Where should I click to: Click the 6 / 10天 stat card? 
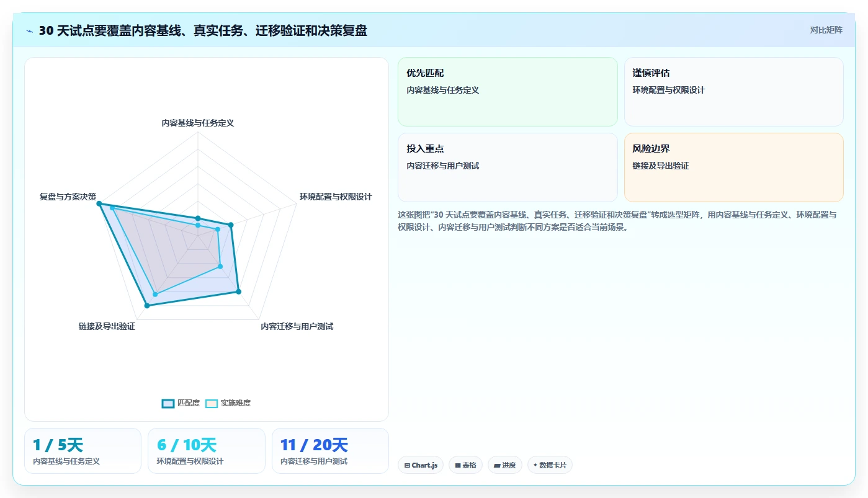207,451
